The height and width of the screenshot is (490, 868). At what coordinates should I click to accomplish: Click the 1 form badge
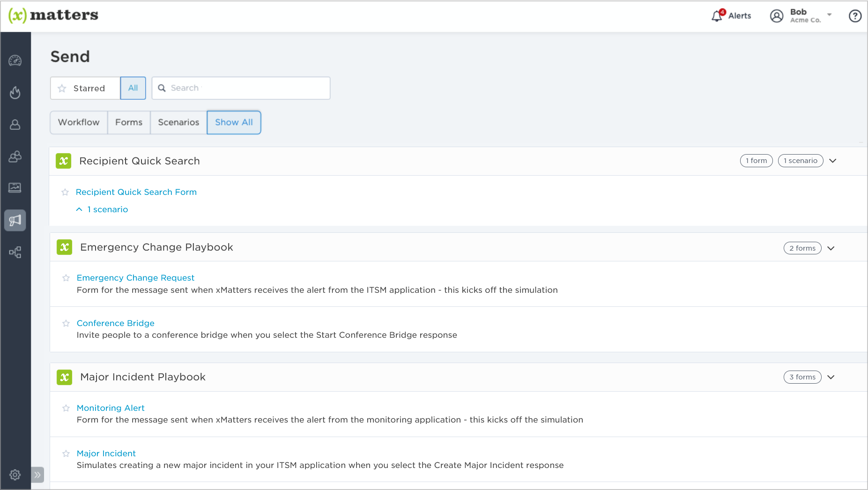[756, 161]
